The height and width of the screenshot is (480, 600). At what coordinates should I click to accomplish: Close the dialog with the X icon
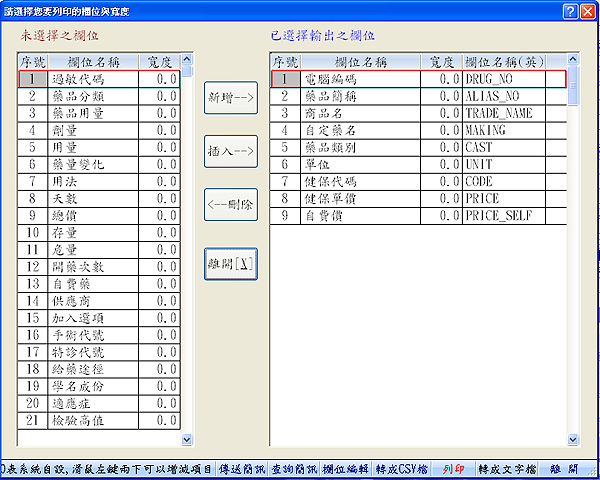point(587,11)
